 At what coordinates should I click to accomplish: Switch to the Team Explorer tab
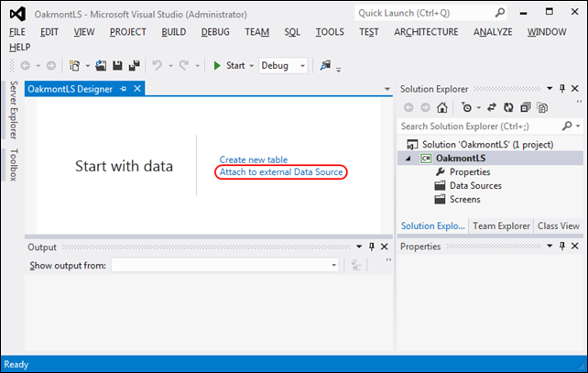(x=501, y=225)
